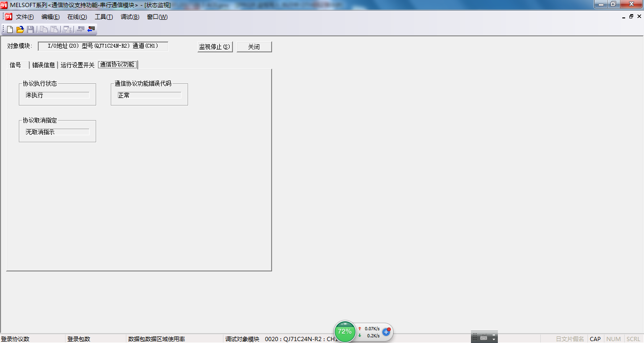Click the Write to module icon
This screenshot has height=343, width=644.
pyautogui.click(x=81, y=30)
